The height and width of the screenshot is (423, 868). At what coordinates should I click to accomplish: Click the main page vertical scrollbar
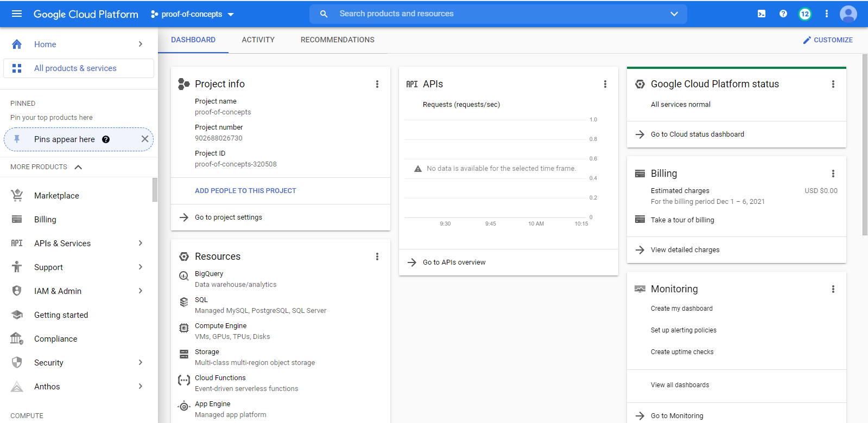point(865,145)
